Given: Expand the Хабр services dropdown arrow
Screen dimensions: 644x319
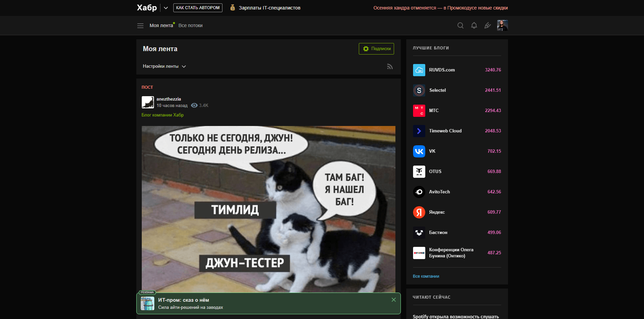Looking at the screenshot, I should click(166, 8).
